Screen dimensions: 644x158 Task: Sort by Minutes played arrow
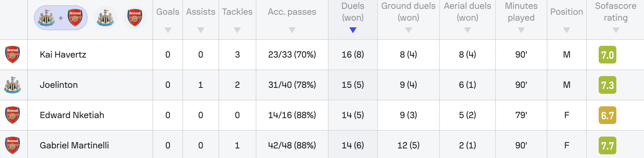click(x=521, y=30)
